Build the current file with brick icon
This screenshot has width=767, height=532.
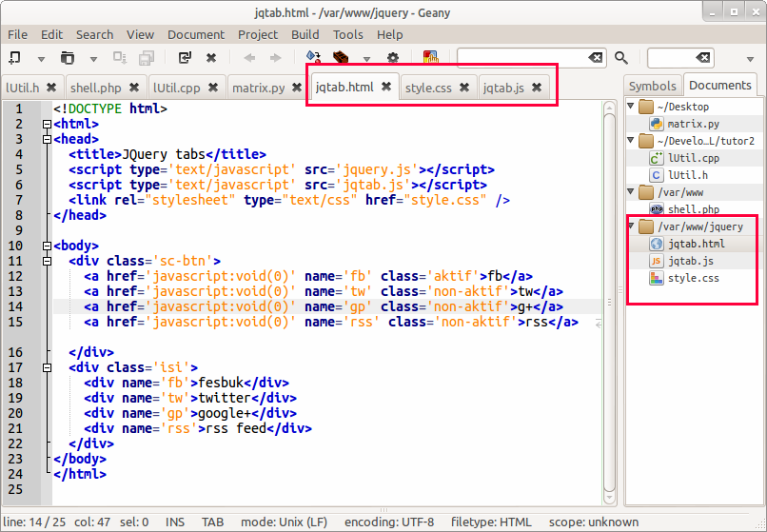click(x=341, y=57)
